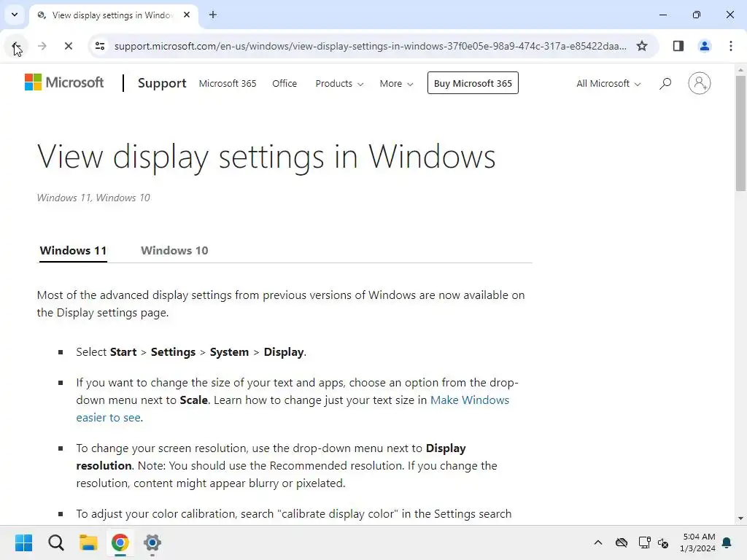Open Microsoft 365 nav link
This screenshot has height=560, width=747.
tap(228, 83)
